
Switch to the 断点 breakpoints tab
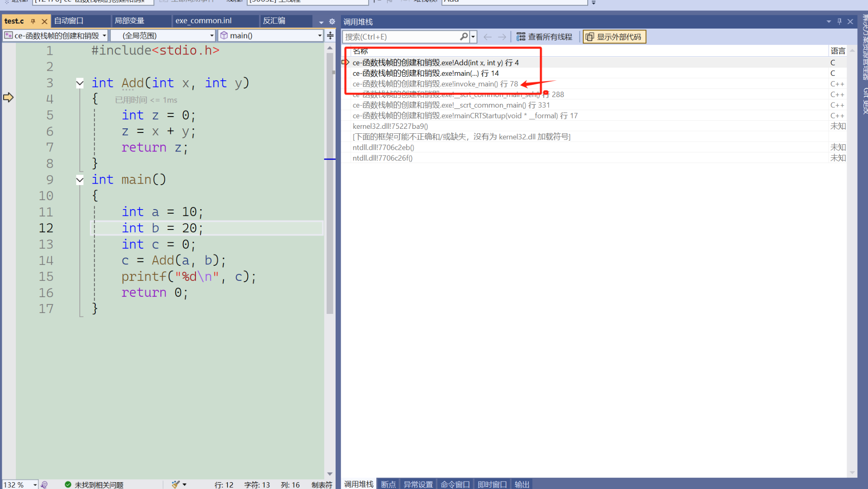point(388,484)
